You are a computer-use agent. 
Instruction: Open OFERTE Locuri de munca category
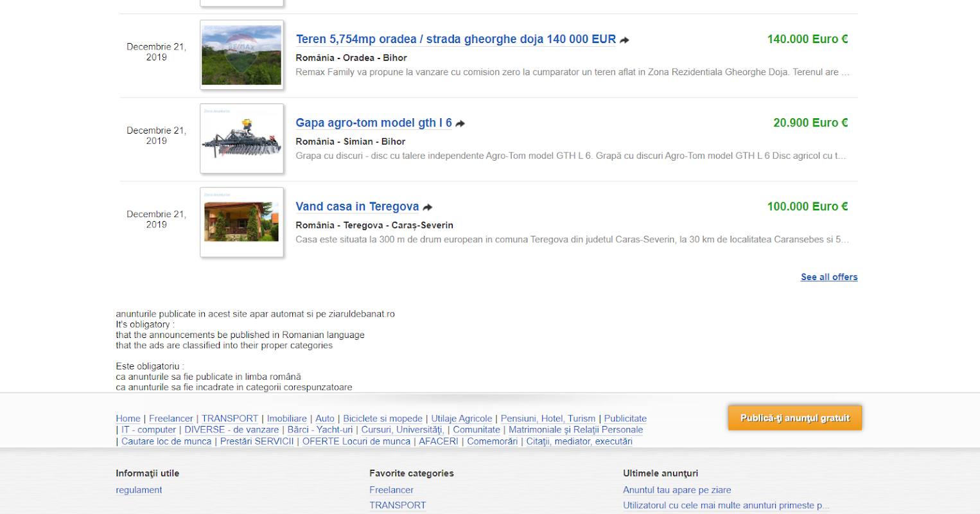(356, 441)
